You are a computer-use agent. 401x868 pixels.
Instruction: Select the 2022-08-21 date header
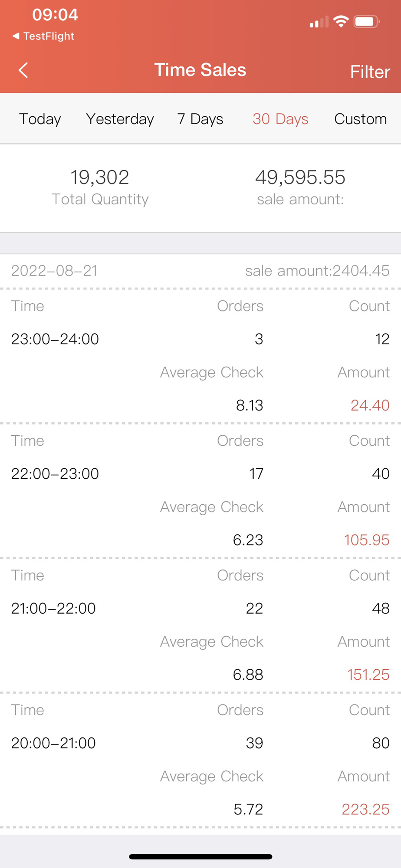pos(54,271)
